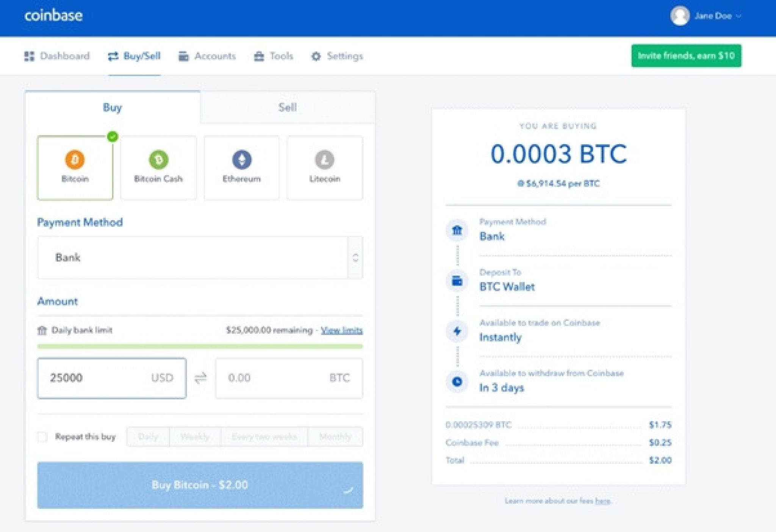
Task: Click the summary Payment Method bank icon
Action: [457, 230]
